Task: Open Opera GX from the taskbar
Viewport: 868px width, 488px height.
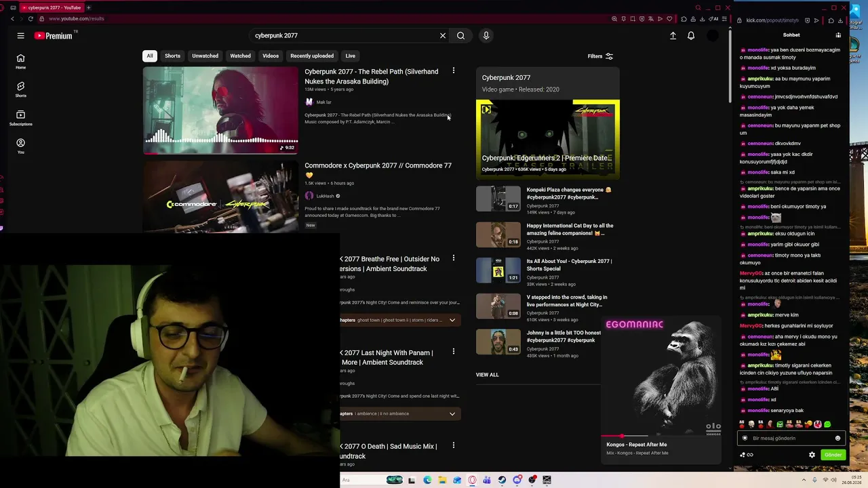Action: point(472,480)
